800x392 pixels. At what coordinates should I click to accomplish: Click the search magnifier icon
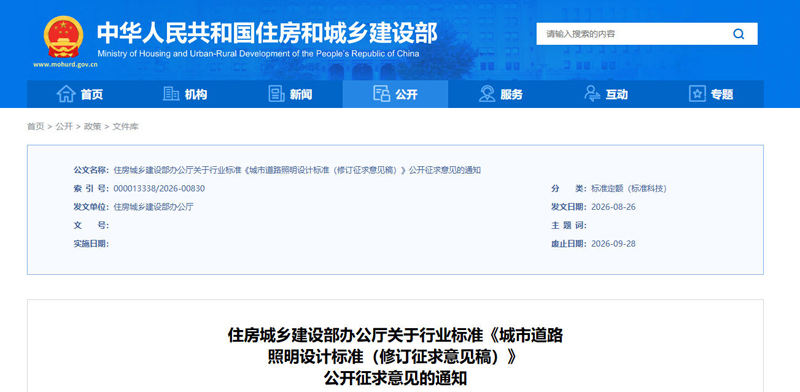[738, 34]
